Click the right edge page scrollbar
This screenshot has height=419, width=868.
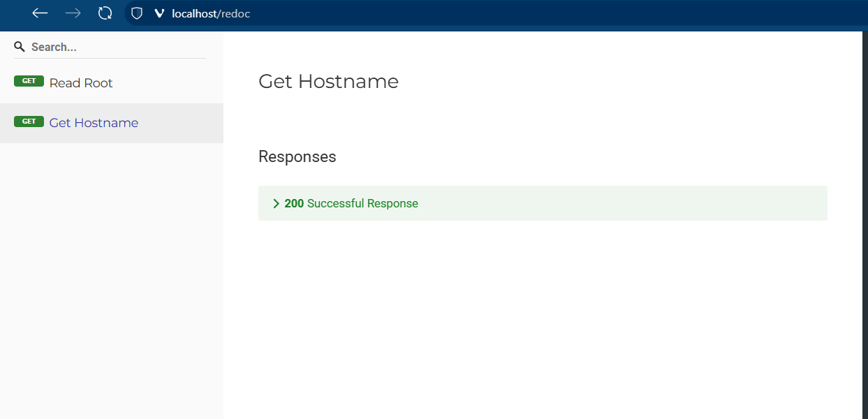pyautogui.click(x=865, y=209)
